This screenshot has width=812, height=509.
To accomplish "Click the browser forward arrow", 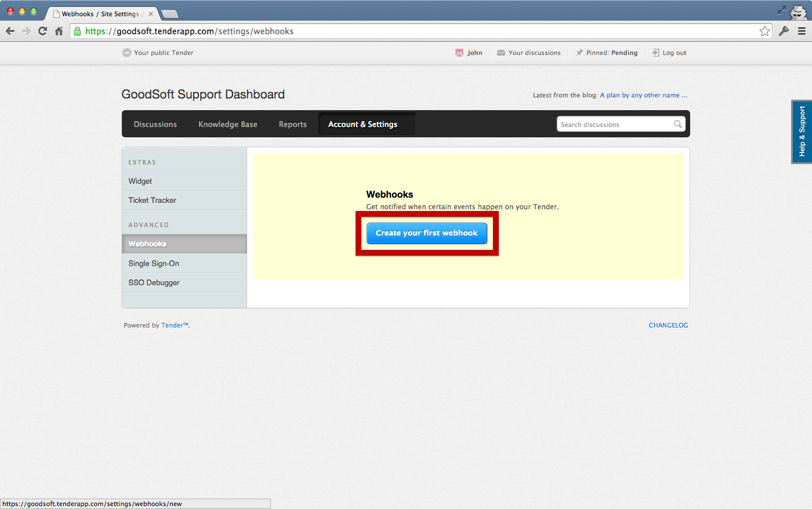I will 26,31.
